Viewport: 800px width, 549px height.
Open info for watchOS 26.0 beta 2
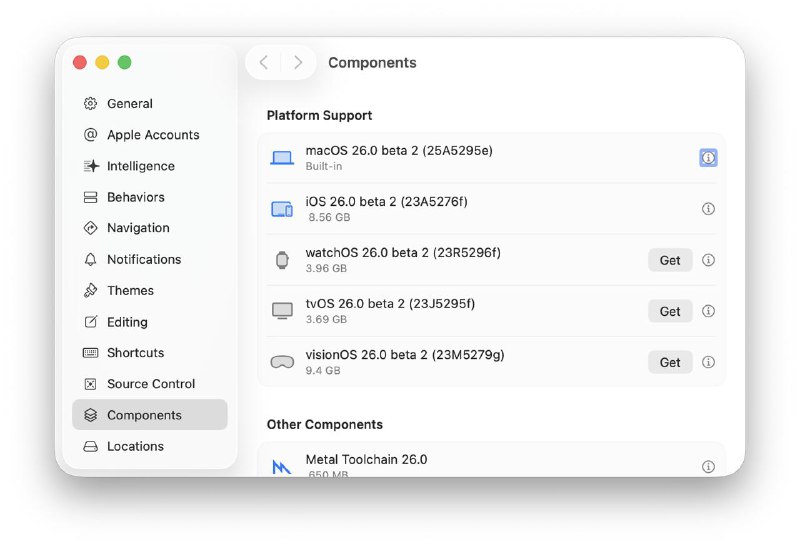(x=708, y=260)
